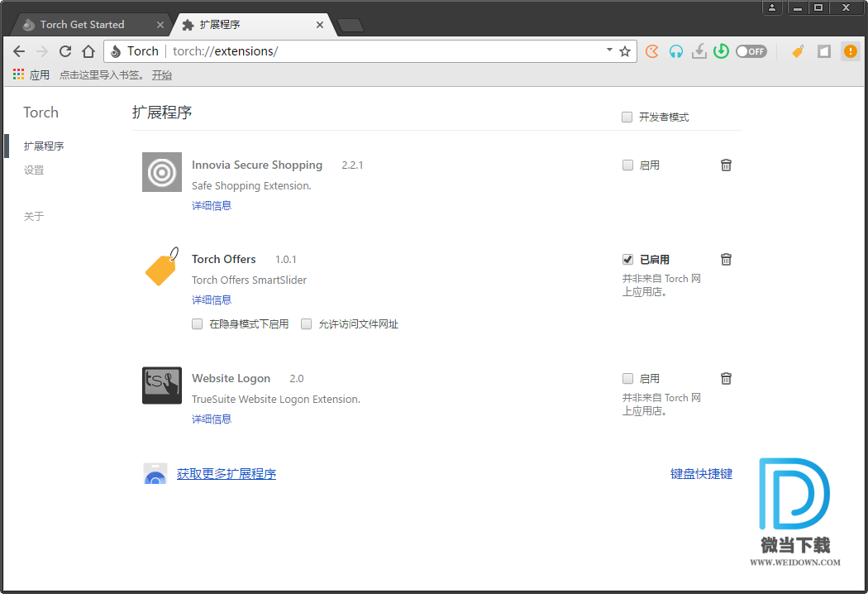Open the Apps grid in bookmarks bar
This screenshot has width=868, height=594.
pyautogui.click(x=31, y=74)
